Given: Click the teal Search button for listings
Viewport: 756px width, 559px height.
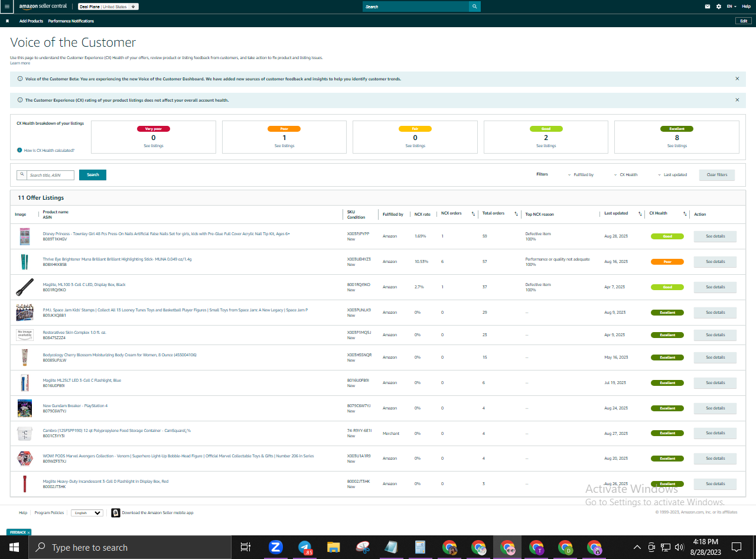Looking at the screenshot, I should pos(93,175).
